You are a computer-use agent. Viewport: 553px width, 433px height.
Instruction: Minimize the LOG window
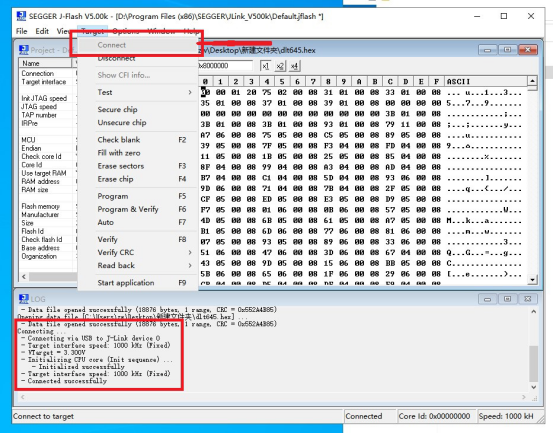click(488, 299)
